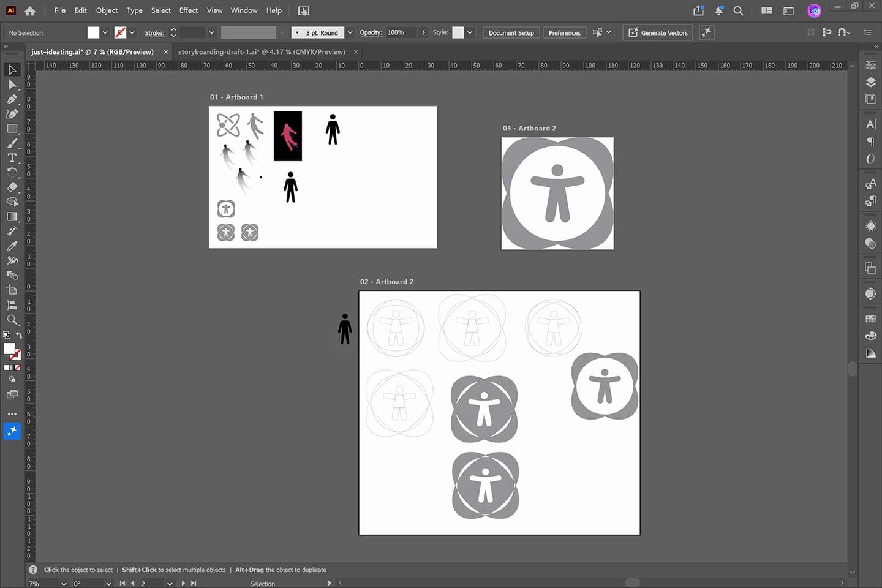Select the Zoom magnifier tool
The height and width of the screenshot is (588, 882).
[x=12, y=320]
